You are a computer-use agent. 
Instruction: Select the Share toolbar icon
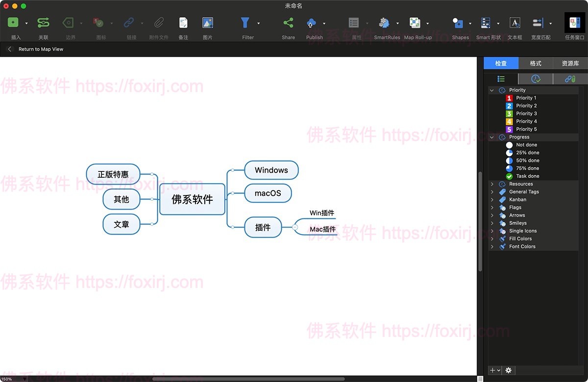288,23
